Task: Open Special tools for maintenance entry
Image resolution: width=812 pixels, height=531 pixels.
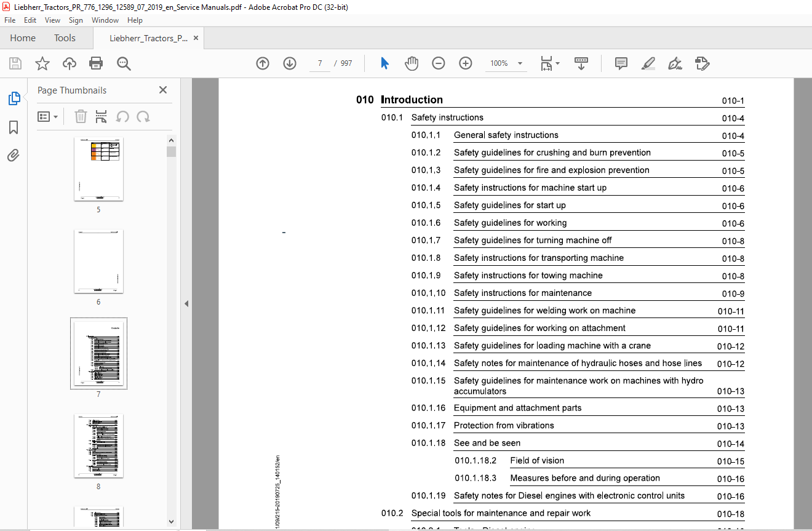Action: (x=501, y=513)
